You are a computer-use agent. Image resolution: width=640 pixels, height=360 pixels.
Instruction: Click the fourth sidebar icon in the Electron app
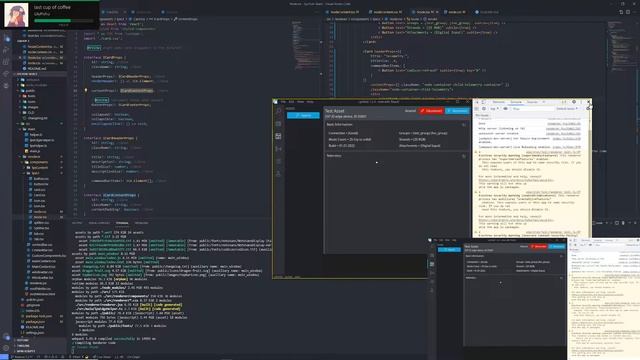278,149
